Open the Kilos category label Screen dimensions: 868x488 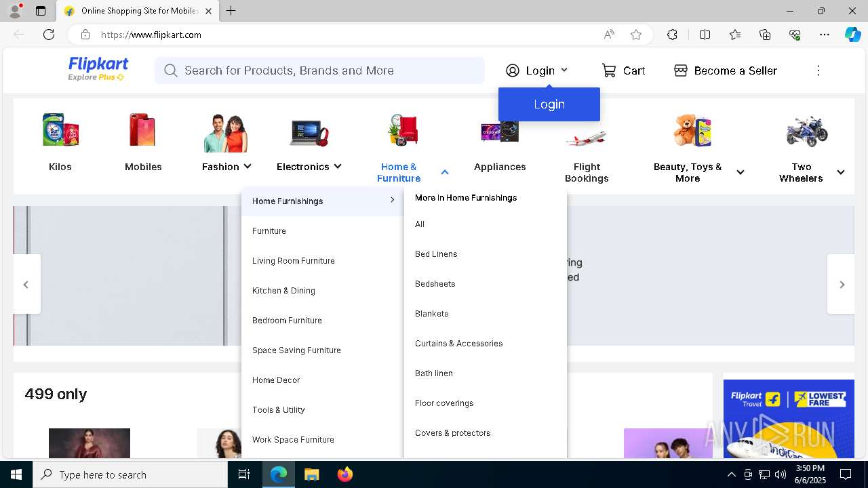(60, 167)
